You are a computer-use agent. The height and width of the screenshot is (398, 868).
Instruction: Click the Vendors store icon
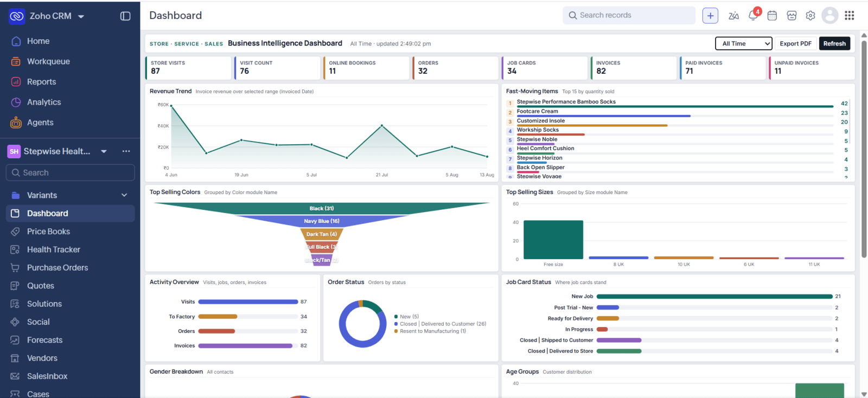click(15, 358)
